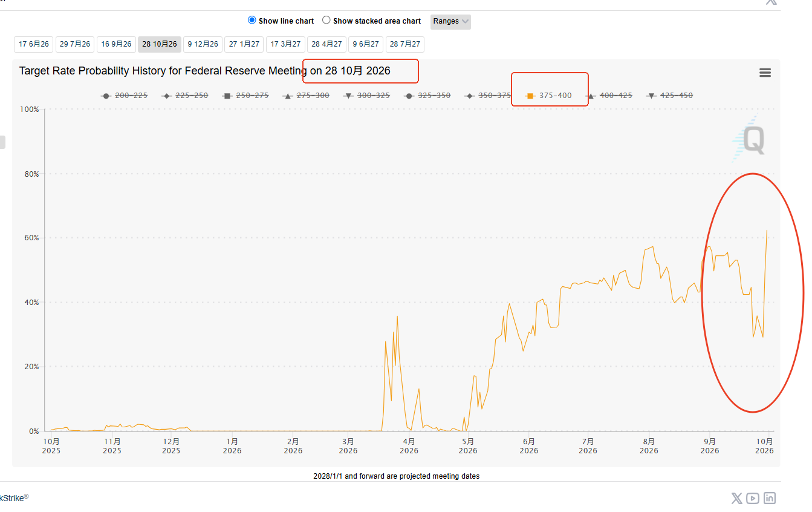The height and width of the screenshot is (512, 812).
Task: Select the Show line chart radio button
Action: click(x=252, y=20)
